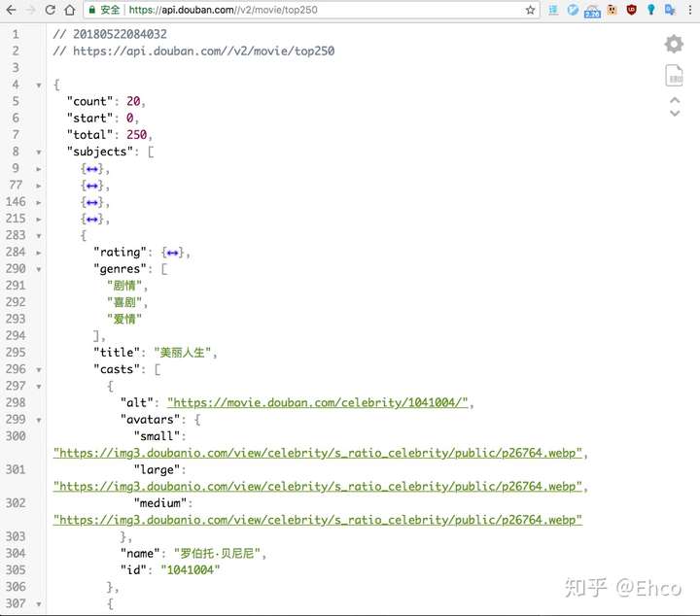Expand the collapsed object on line 9
This screenshot has width=700, height=616.
[39, 169]
